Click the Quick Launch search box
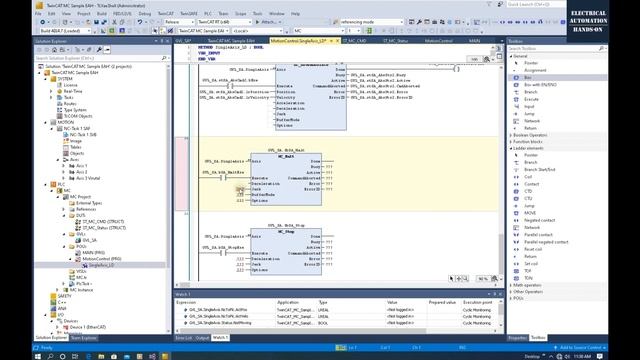640x360 pixels. [536, 4]
